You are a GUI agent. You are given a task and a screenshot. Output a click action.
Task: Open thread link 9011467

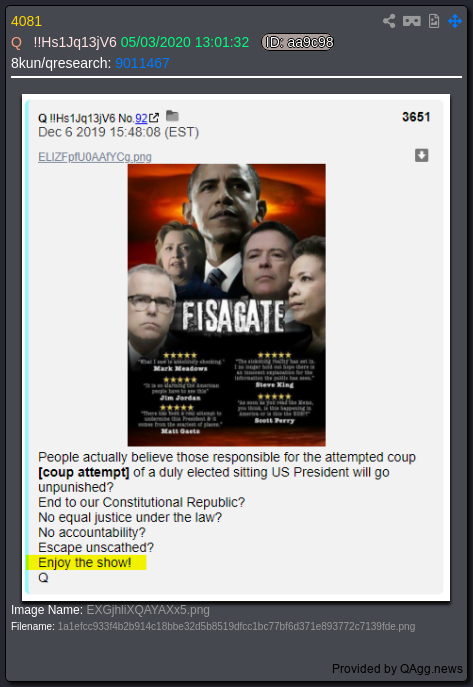[x=142, y=63]
